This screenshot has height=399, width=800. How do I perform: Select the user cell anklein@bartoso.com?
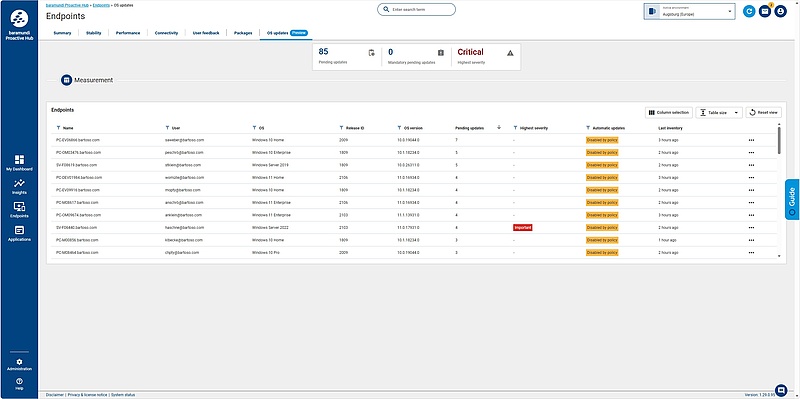184,215
